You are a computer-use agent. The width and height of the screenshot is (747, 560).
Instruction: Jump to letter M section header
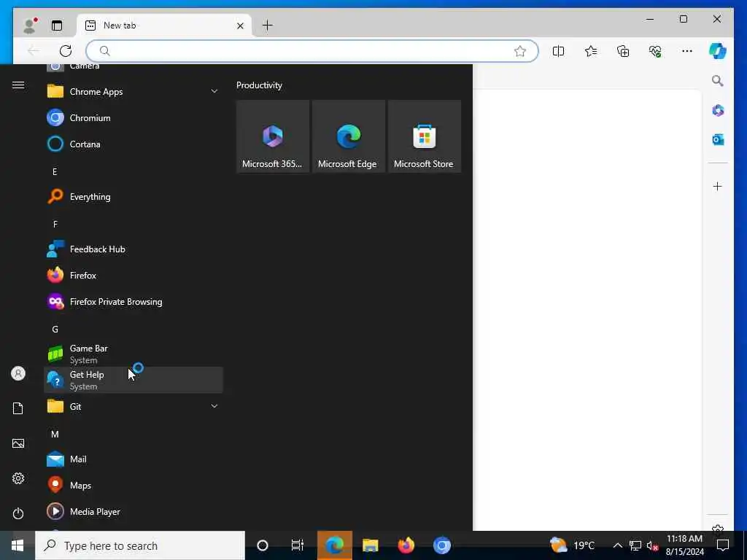(55, 435)
